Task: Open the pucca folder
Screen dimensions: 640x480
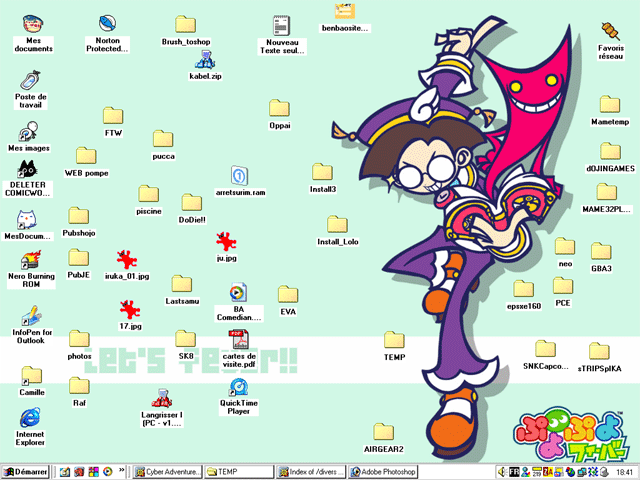Action: point(163,140)
